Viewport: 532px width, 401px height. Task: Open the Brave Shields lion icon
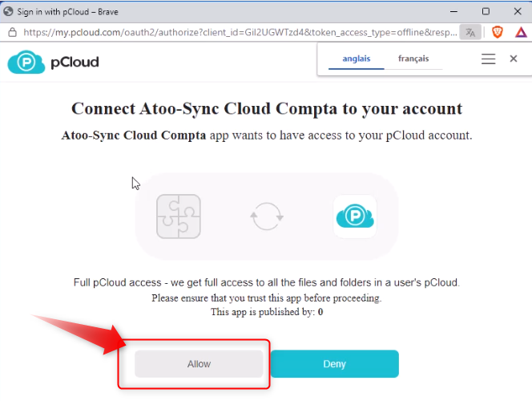pos(498,32)
